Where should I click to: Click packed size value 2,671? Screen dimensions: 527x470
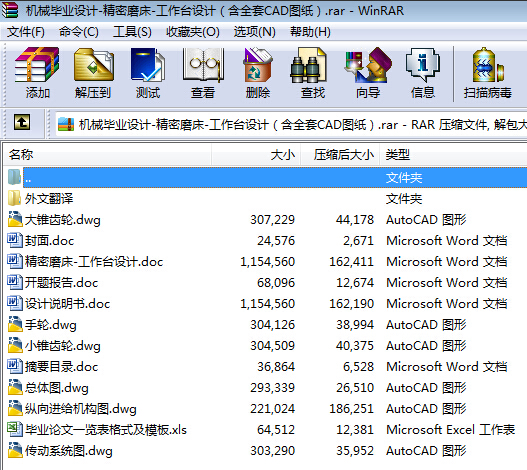(358, 240)
